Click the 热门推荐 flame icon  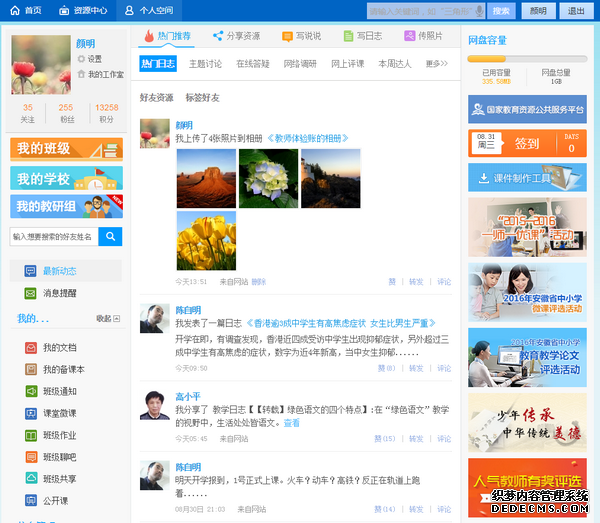[149, 36]
